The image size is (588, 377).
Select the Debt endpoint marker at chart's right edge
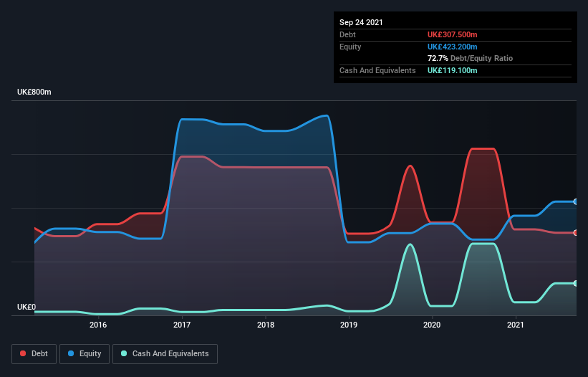(576, 233)
